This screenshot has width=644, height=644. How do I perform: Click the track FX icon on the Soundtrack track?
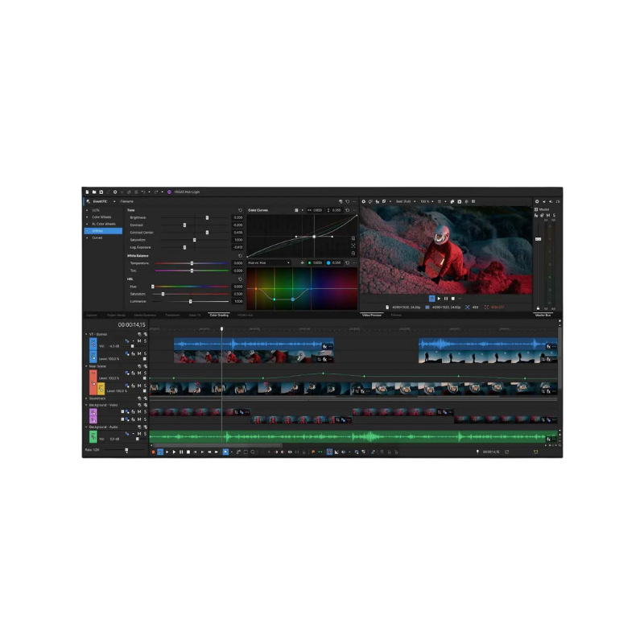(139, 398)
